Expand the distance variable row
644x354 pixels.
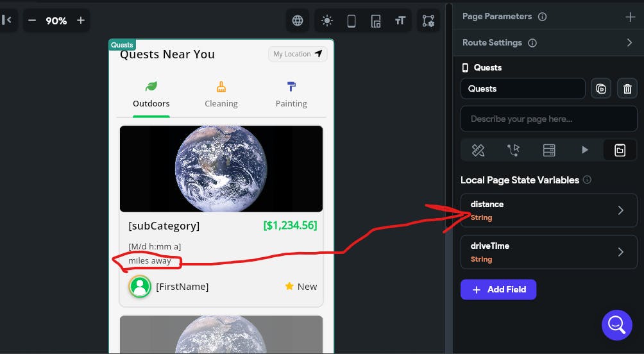549,210
